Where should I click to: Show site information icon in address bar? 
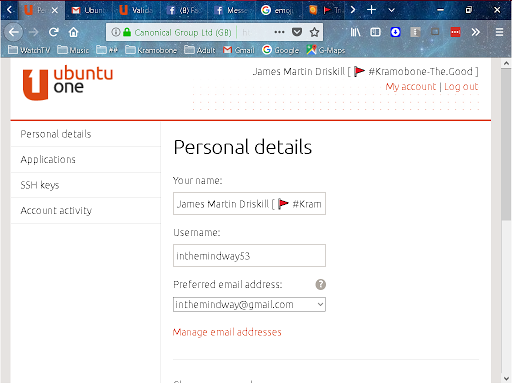point(115,32)
